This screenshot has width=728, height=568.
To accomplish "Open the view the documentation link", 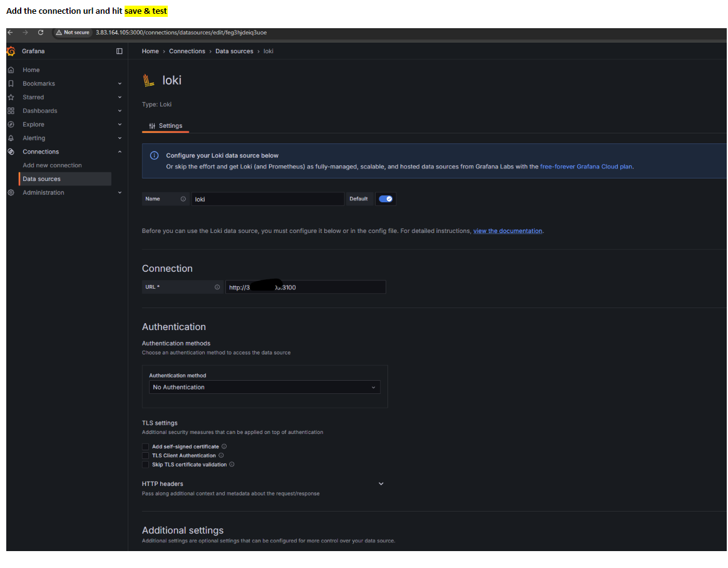I will tap(508, 231).
